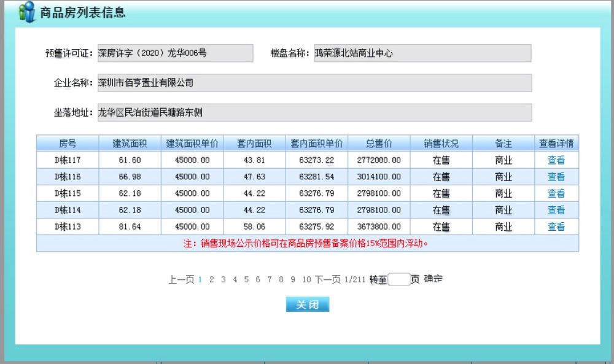The height and width of the screenshot is (364, 614).
Task: Open 查看 details for D栋115
Action: coord(556,193)
